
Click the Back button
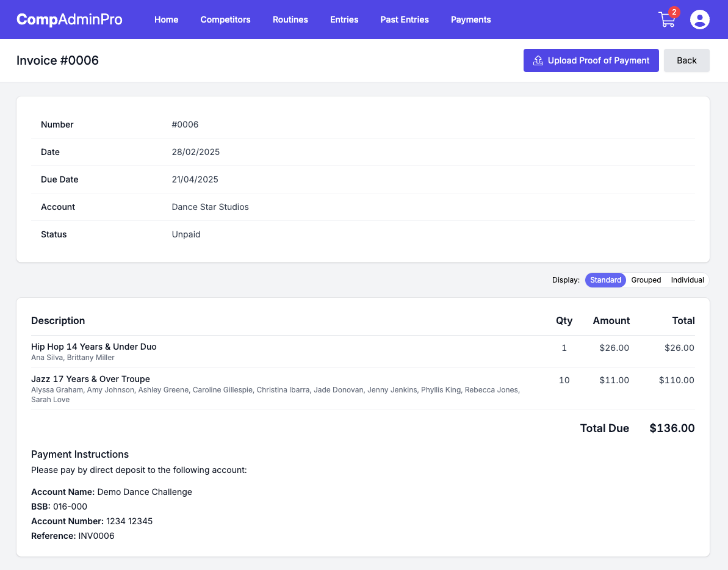687,60
